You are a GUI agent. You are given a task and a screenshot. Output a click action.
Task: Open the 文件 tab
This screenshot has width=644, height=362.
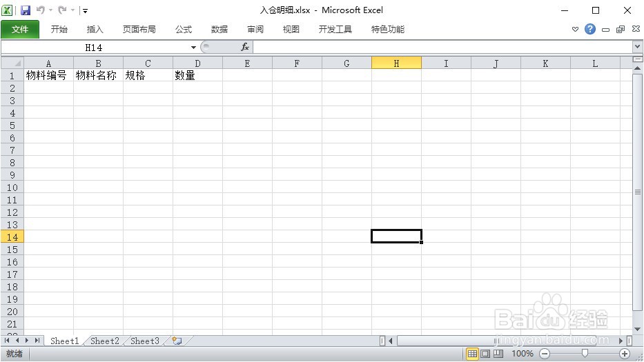click(x=20, y=29)
